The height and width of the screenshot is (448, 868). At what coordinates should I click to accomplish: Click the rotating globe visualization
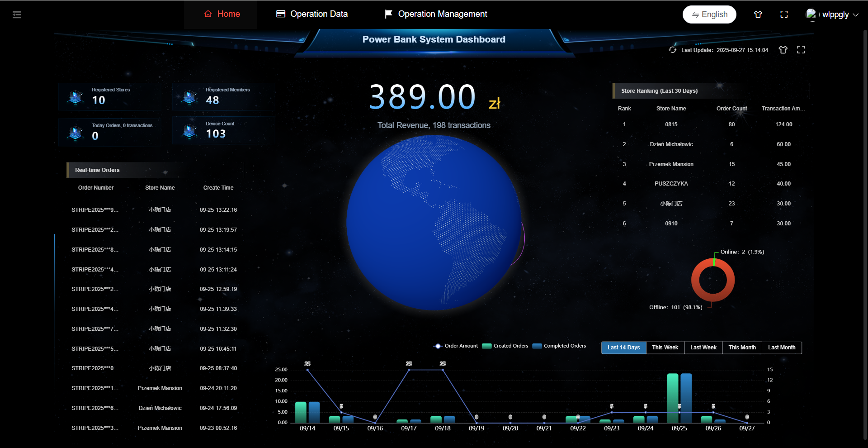tap(434, 223)
